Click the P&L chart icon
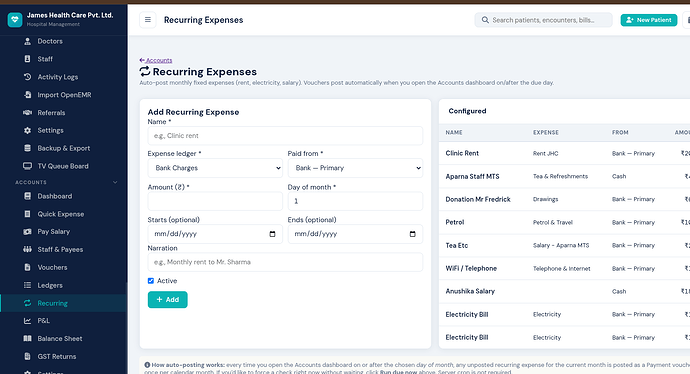Screen dimensions: 690x374 tap(27, 321)
